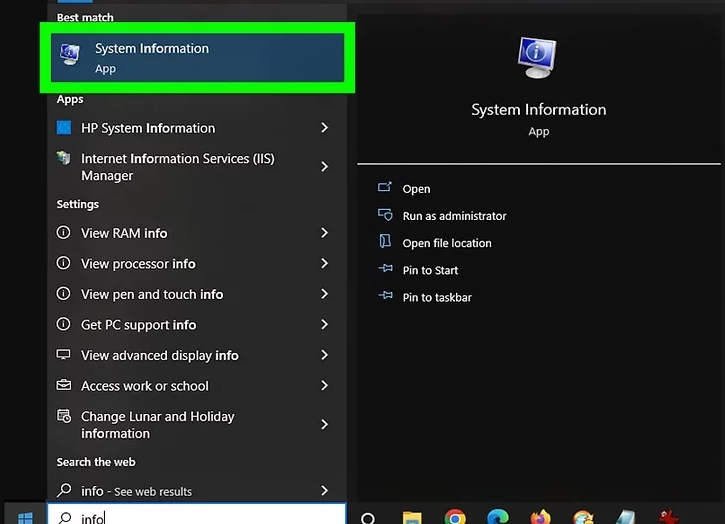This screenshot has height=524, width=725.
Task: Click System Information title in preview pane
Action: [x=539, y=110]
